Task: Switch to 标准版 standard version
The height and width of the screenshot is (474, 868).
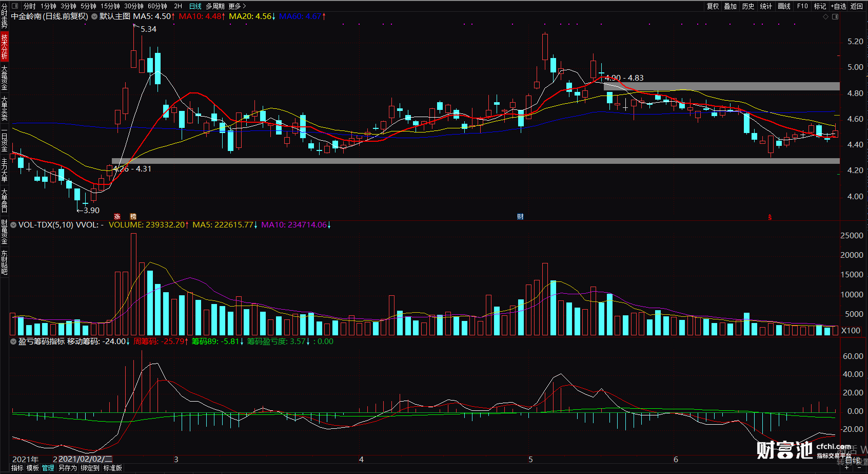Action: tap(113, 468)
